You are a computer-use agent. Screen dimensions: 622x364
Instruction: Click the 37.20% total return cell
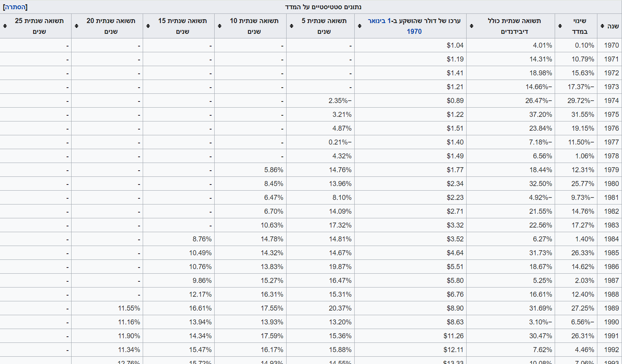click(540, 115)
